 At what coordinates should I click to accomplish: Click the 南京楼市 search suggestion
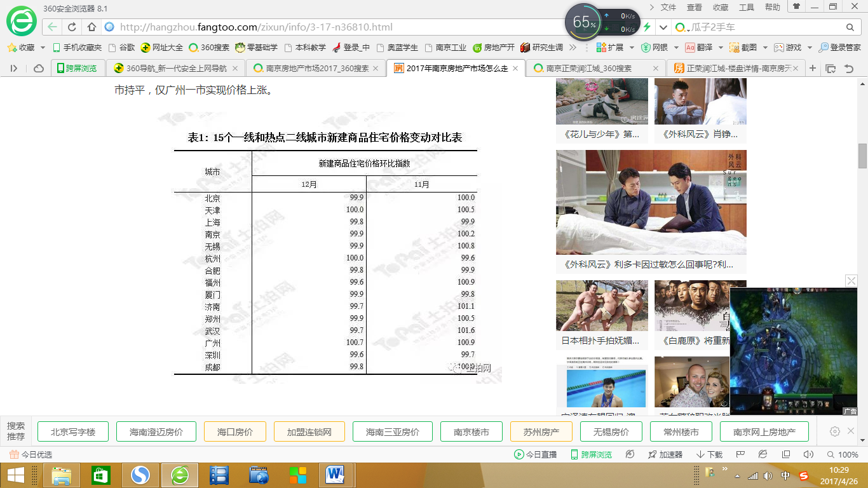click(x=471, y=431)
